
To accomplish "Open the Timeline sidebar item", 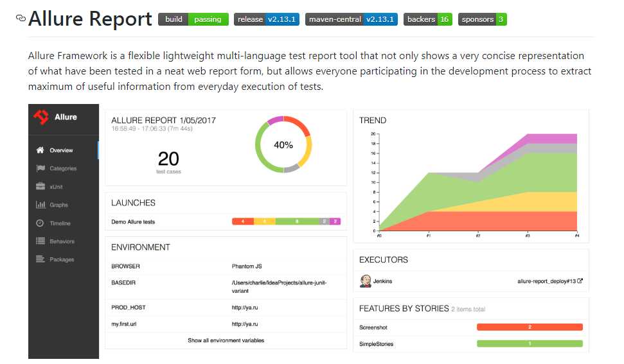I will [63, 223].
